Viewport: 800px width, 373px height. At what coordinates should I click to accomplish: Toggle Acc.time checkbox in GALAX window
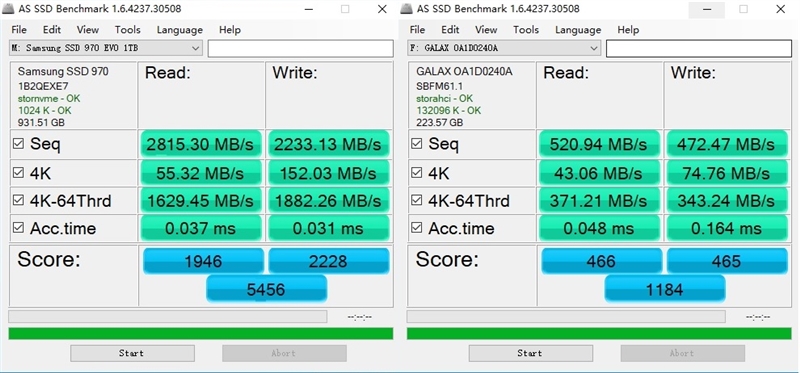(x=417, y=228)
